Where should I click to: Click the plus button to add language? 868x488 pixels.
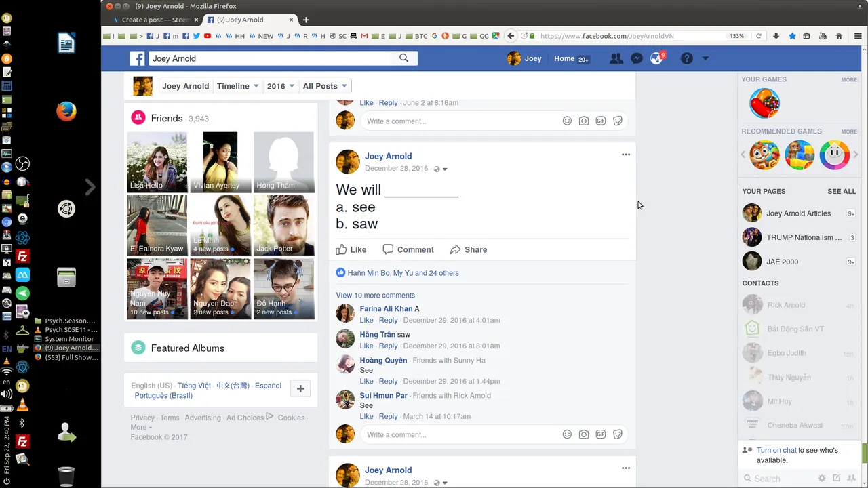pyautogui.click(x=300, y=388)
